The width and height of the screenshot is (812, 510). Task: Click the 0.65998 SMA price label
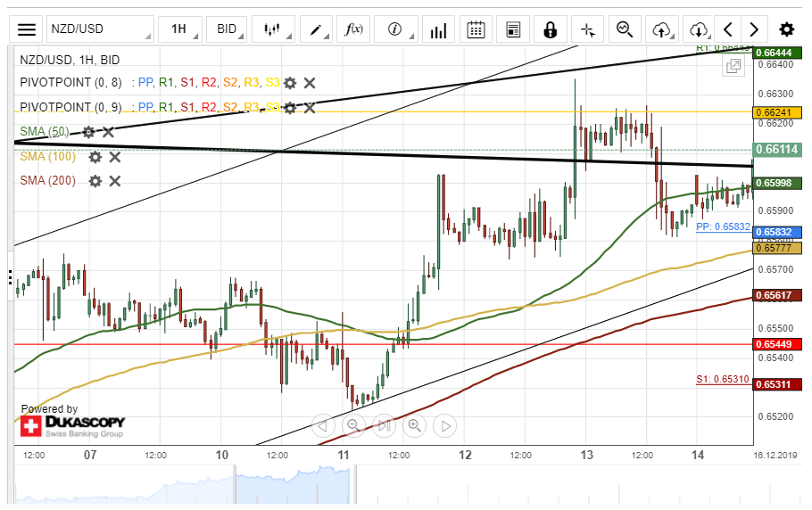point(777,183)
